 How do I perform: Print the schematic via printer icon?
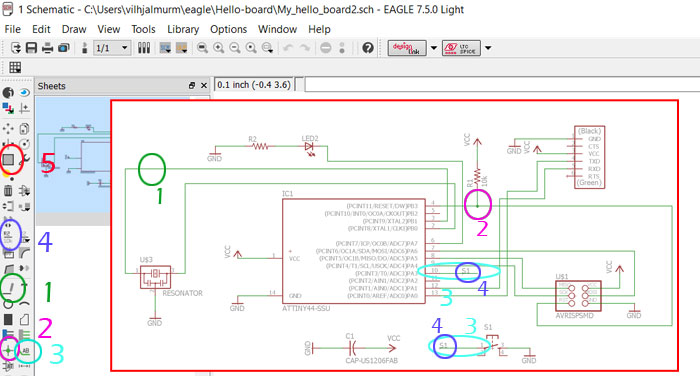tap(47, 48)
